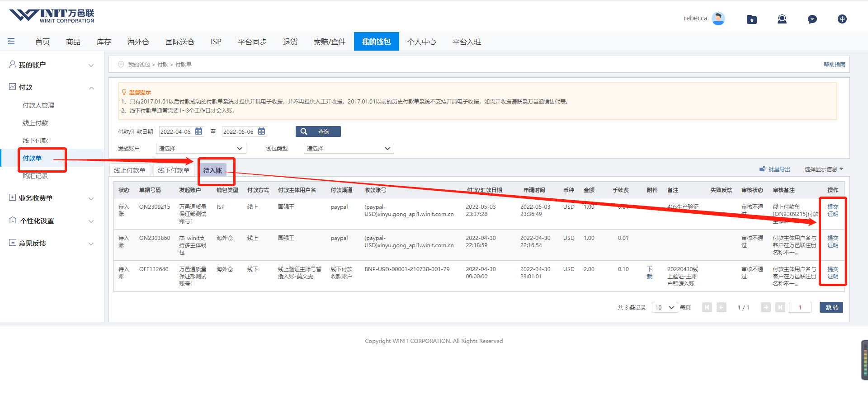
Task: Toggle the sidebar collapse hamburger icon
Action: point(11,42)
